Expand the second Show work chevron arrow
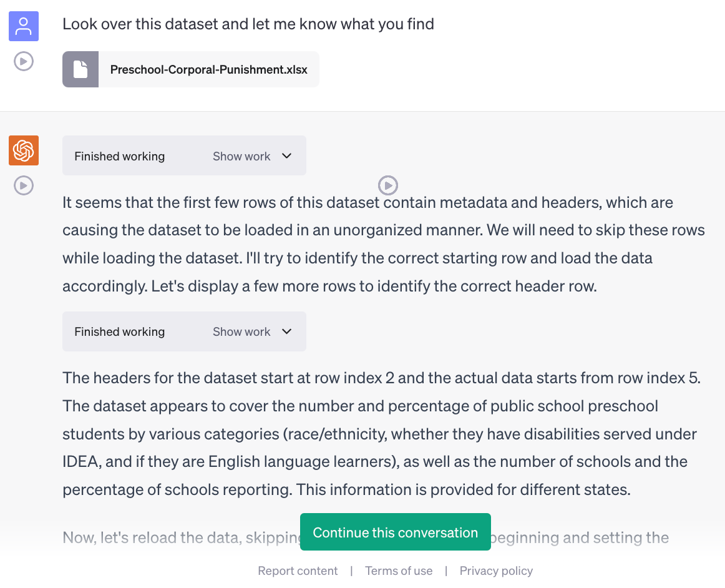This screenshot has height=588, width=725. click(x=287, y=331)
